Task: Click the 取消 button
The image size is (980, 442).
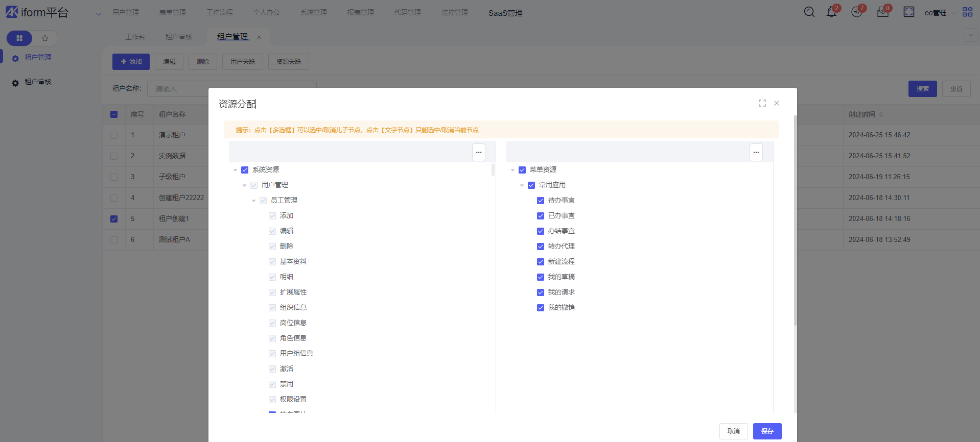Action: pyautogui.click(x=733, y=431)
